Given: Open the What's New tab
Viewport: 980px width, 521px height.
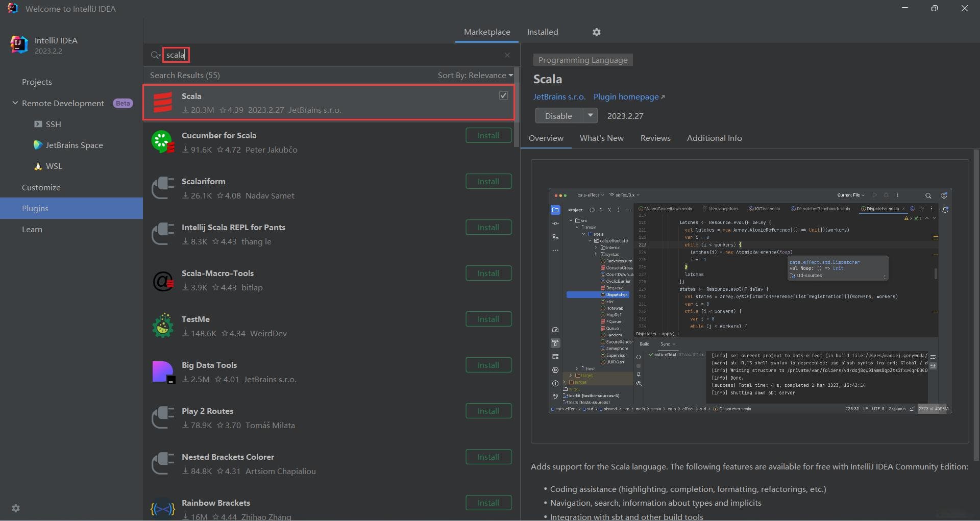Looking at the screenshot, I should 601,138.
